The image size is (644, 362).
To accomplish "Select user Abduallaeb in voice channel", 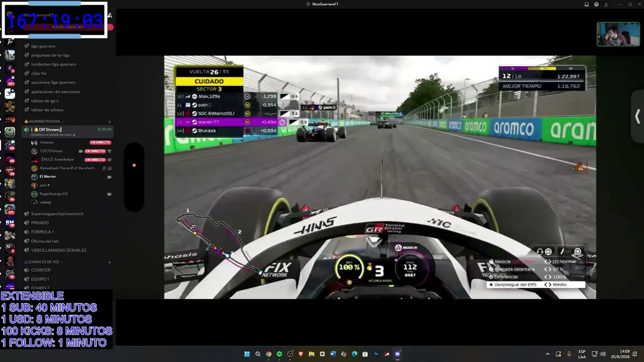I will tap(67, 168).
